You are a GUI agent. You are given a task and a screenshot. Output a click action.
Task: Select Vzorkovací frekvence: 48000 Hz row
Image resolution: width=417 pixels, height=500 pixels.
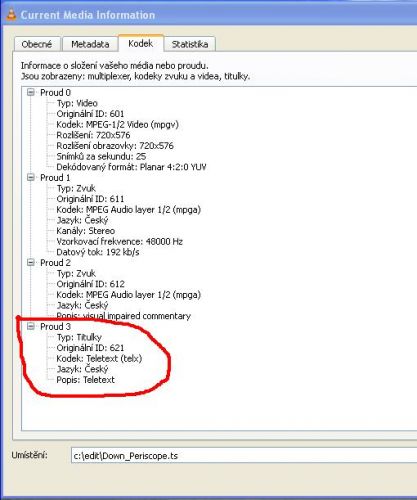(x=120, y=241)
